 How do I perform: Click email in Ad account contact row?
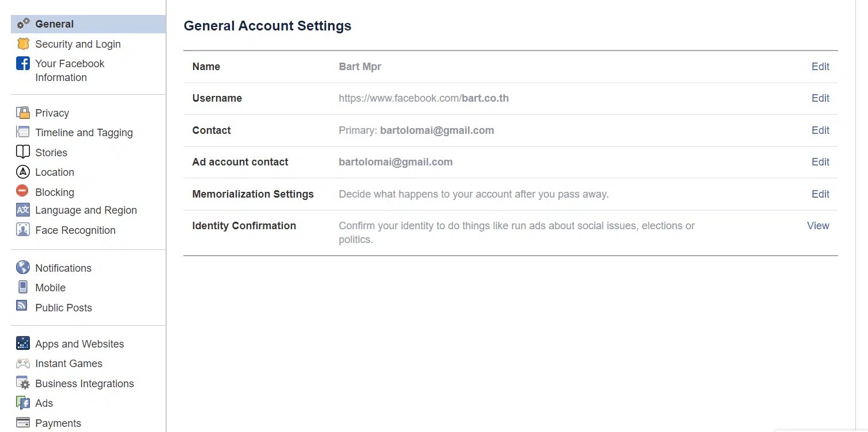[x=395, y=162]
